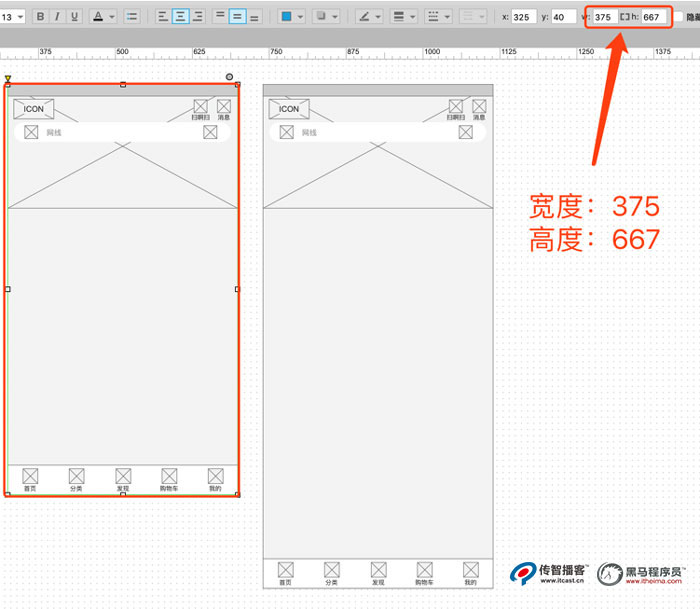This screenshot has width=700, height=609.
Task: Select the status bar strip of the unselected wireframe
Action: [x=378, y=90]
